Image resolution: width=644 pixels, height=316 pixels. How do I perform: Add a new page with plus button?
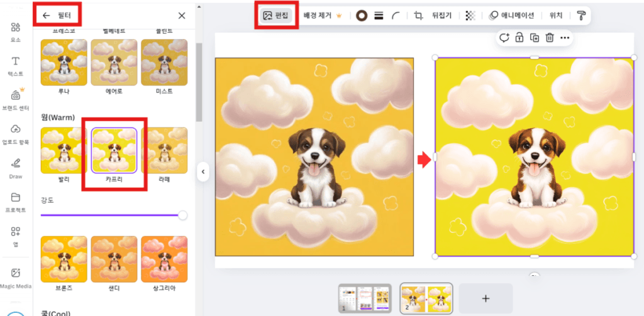tap(485, 298)
